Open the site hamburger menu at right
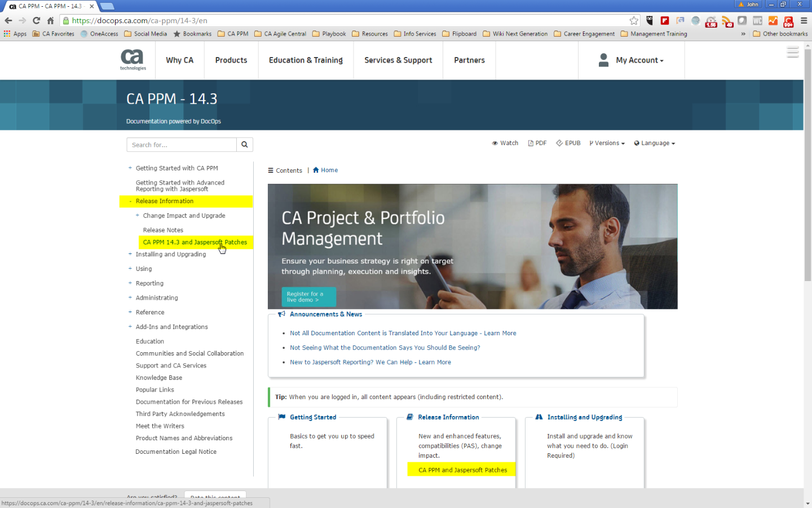This screenshot has height=508, width=812. click(793, 52)
